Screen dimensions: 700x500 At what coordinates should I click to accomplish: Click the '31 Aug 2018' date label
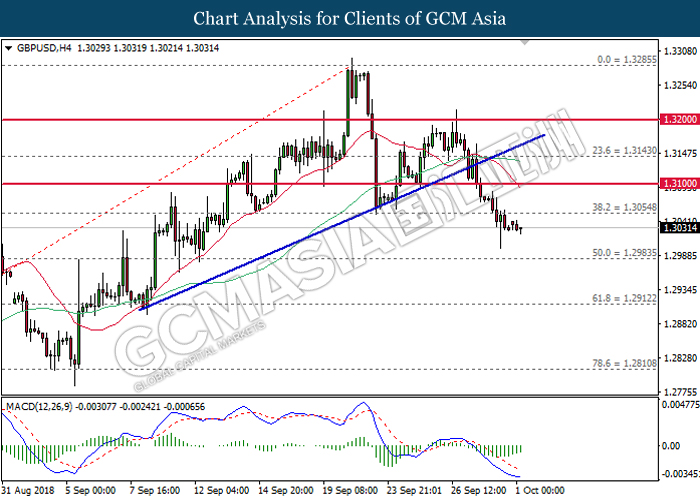[x=28, y=490]
